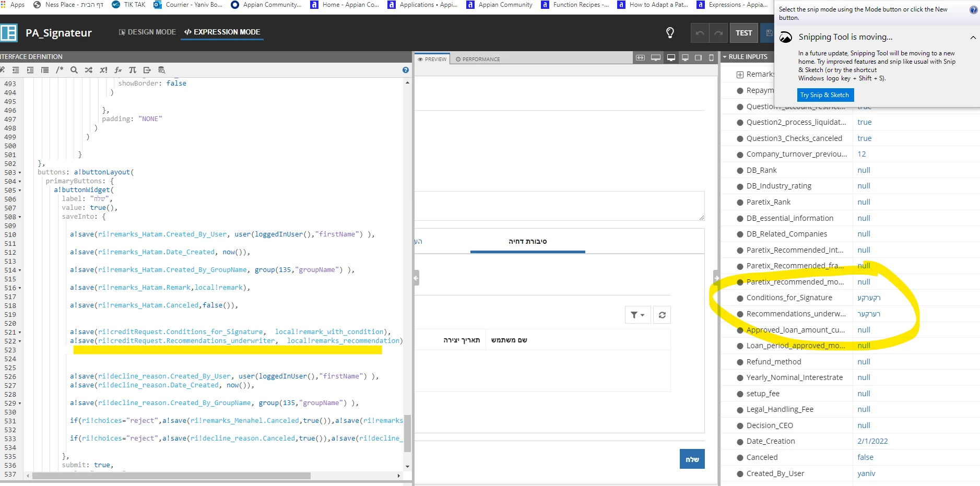Image resolution: width=980 pixels, height=486 pixels.
Task: Collapse the rule inputs pane with the right splitter arrow
Action: coord(716,278)
